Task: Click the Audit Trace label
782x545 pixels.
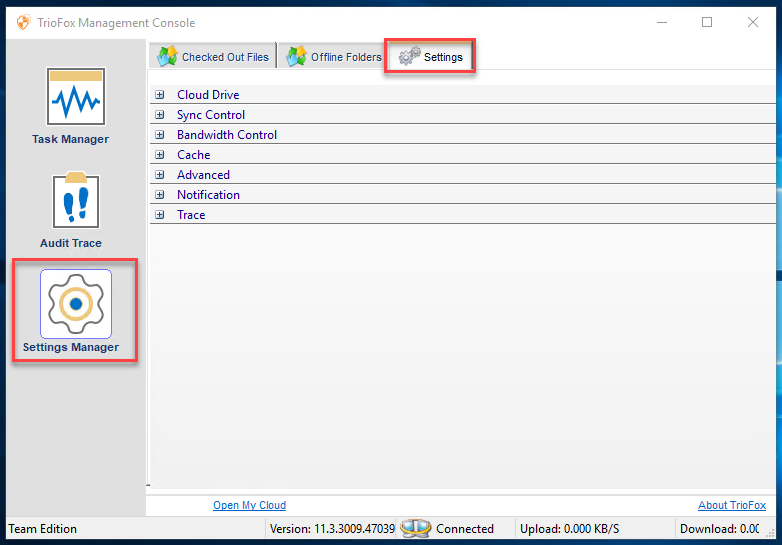Action: [71, 243]
